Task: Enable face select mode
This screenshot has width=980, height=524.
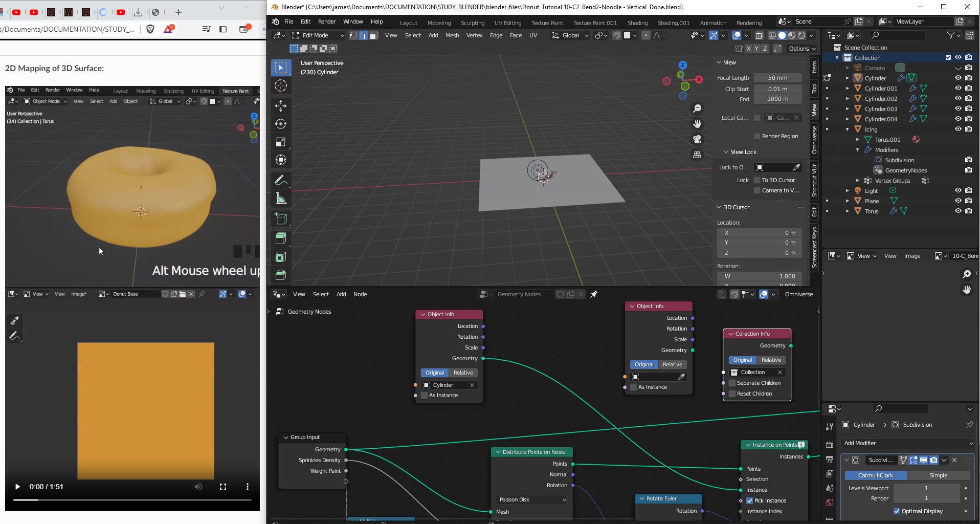Action: pos(374,35)
